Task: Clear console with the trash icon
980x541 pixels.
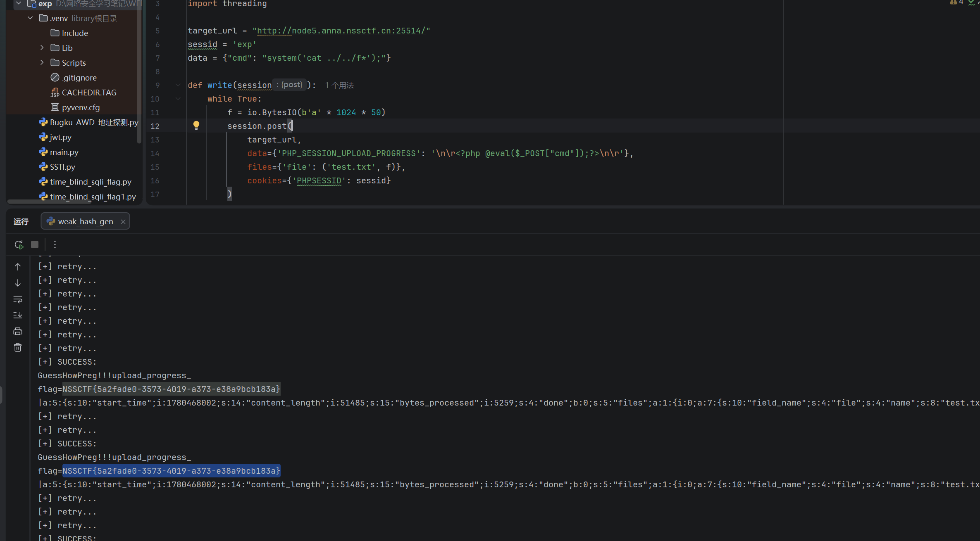Action: click(18, 347)
